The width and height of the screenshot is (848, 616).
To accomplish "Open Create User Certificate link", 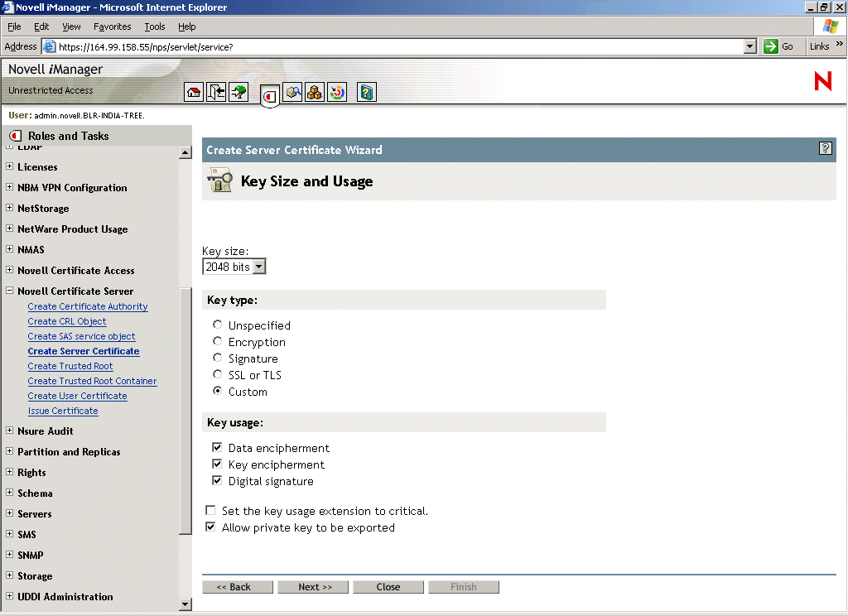I will pyautogui.click(x=77, y=396).
